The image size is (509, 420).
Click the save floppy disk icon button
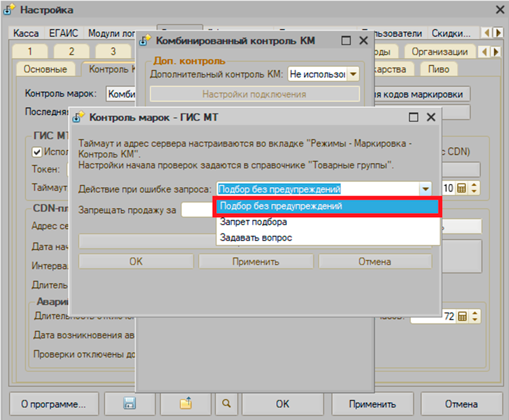[x=130, y=403]
